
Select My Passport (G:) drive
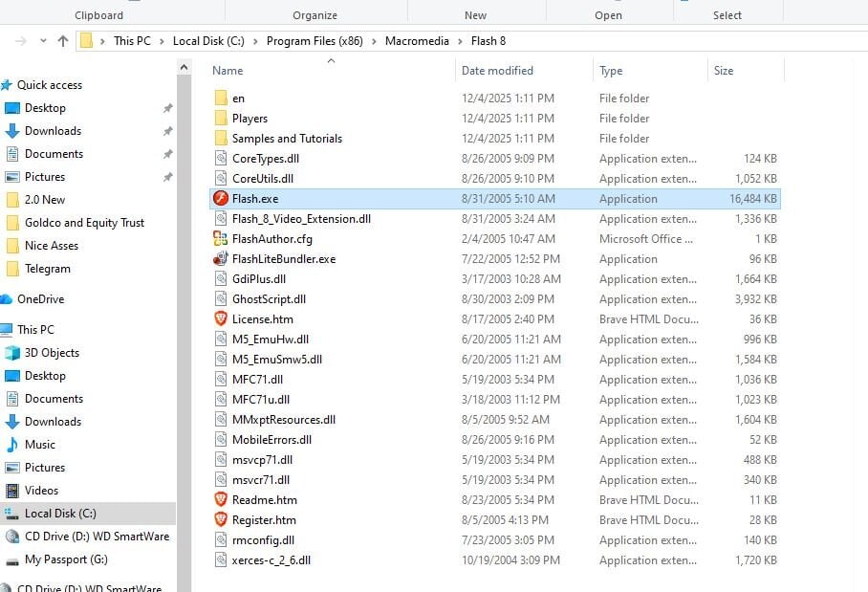tap(66, 559)
